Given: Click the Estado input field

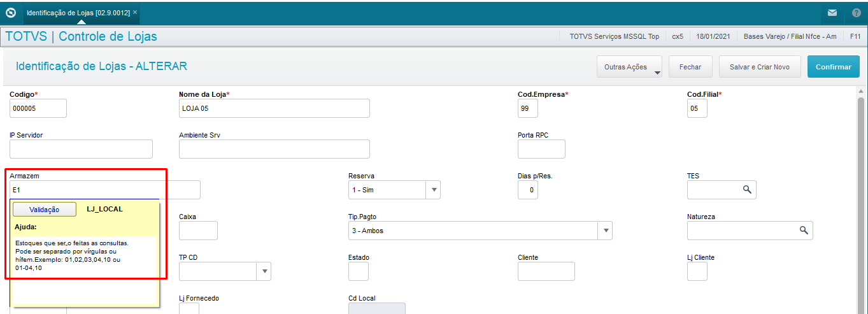Looking at the screenshot, I should (359, 271).
